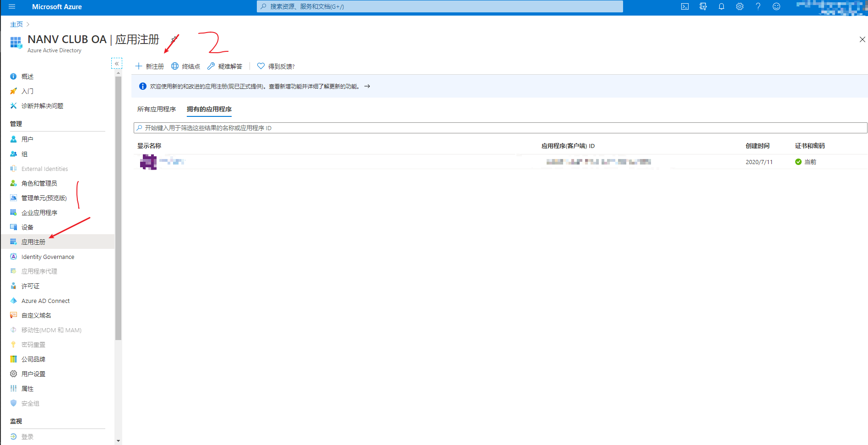Screen dimensions: 868x445
Task: Click the 2020/7/11 creation date cell
Action: [x=759, y=162]
